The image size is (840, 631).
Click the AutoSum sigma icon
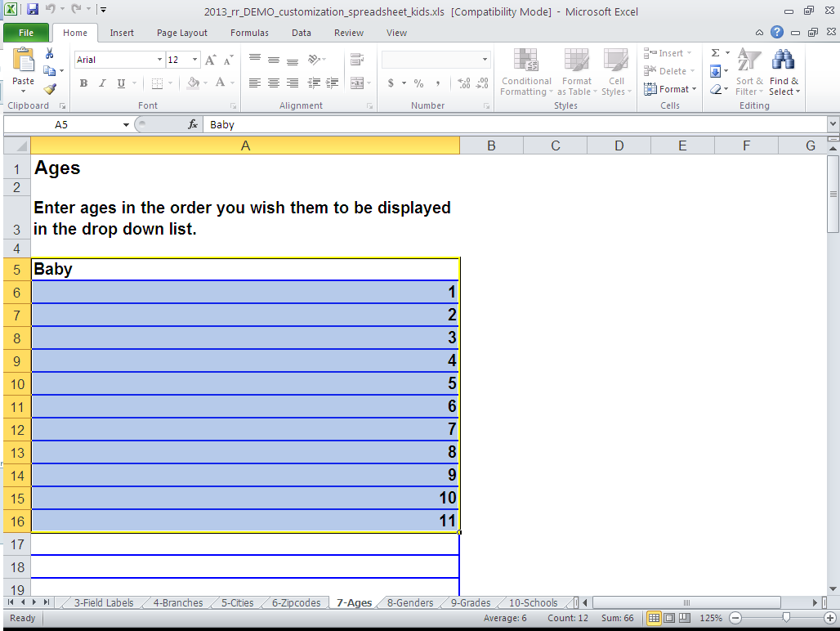click(x=715, y=53)
